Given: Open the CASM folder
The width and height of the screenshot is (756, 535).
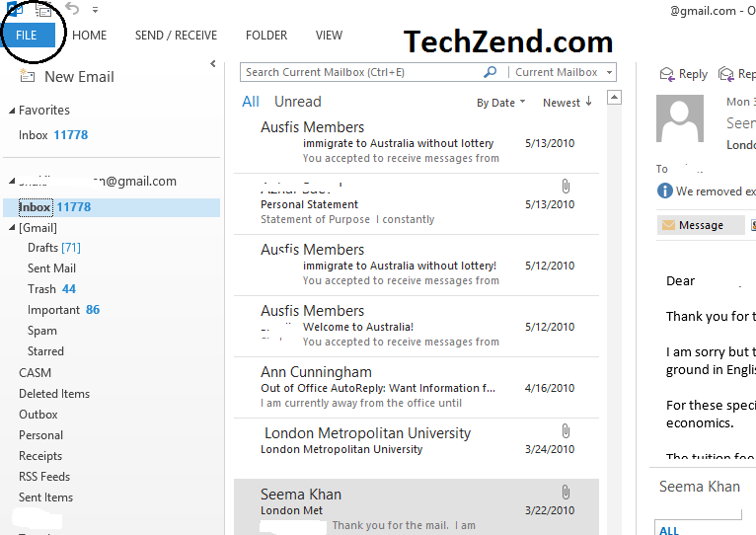Looking at the screenshot, I should (x=35, y=373).
